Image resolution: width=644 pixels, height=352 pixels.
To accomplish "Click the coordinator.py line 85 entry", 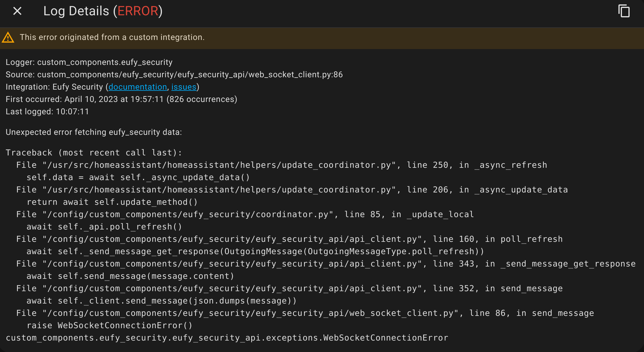I will tap(245, 214).
